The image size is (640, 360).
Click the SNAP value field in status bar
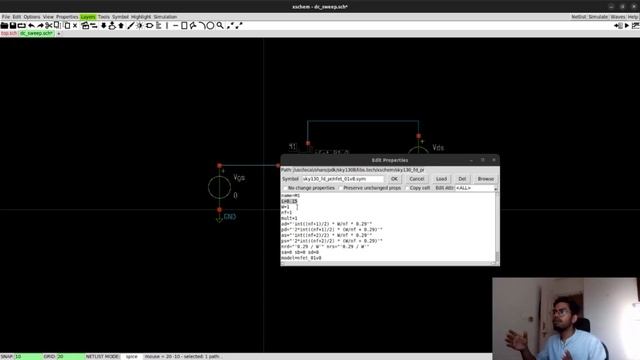[x=28, y=356]
